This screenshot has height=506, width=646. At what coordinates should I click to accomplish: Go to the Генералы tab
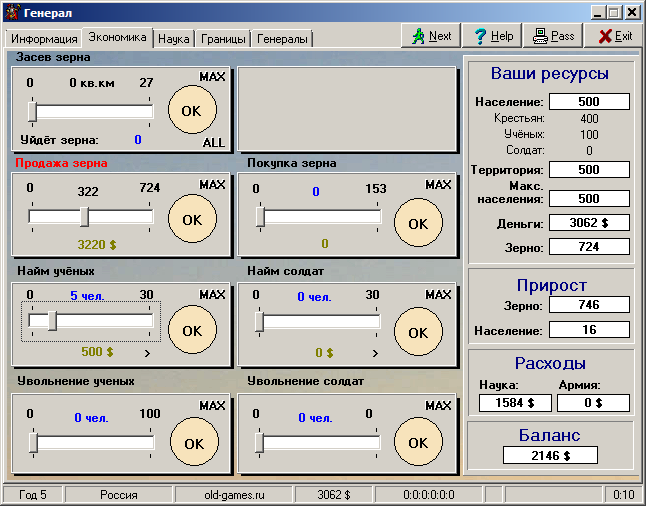[282, 39]
